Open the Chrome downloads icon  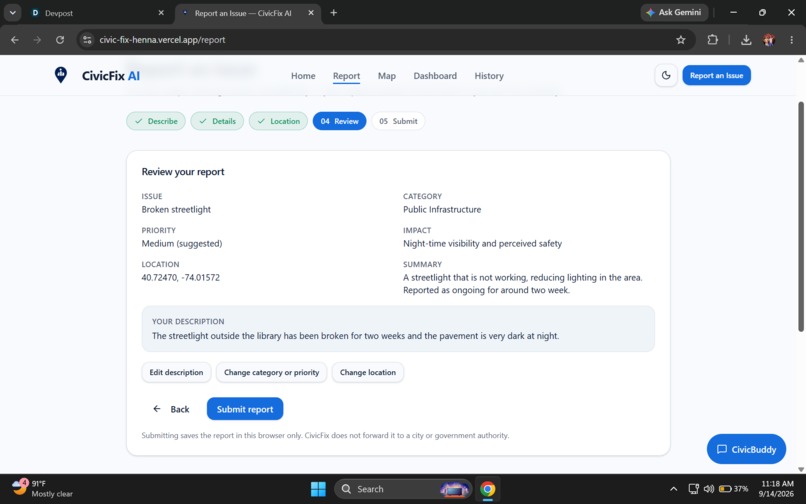point(746,40)
